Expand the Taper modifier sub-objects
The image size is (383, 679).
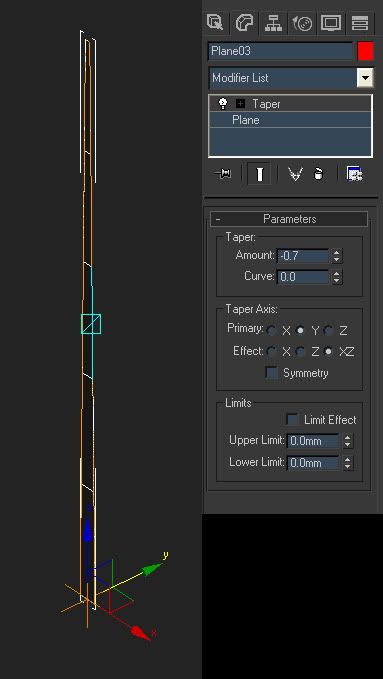240,104
